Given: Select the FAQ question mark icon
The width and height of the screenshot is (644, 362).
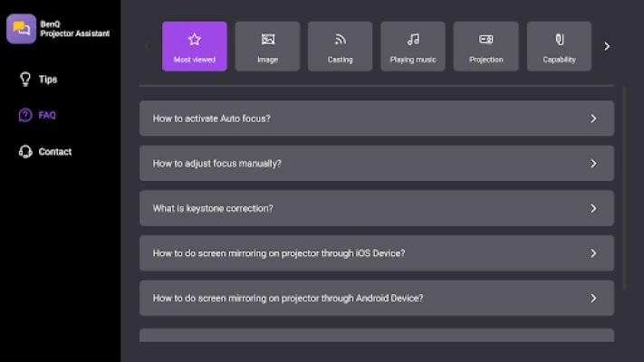Looking at the screenshot, I should pos(25,116).
